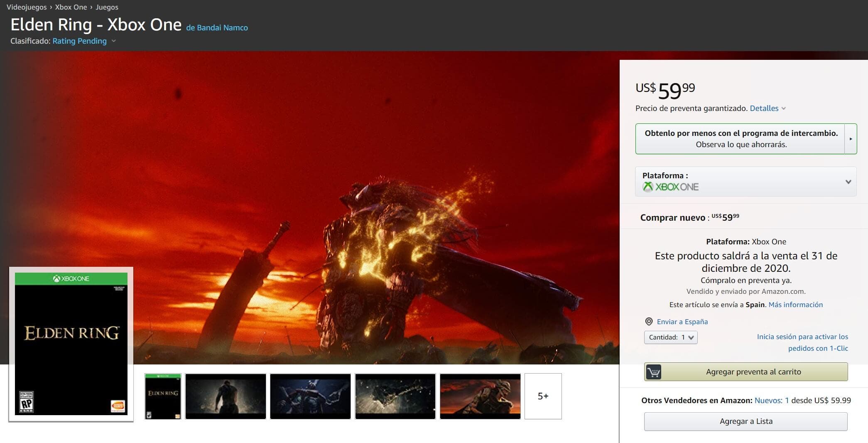Click the shopping cart icon on the button
The width and height of the screenshot is (868, 443).
(x=653, y=372)
